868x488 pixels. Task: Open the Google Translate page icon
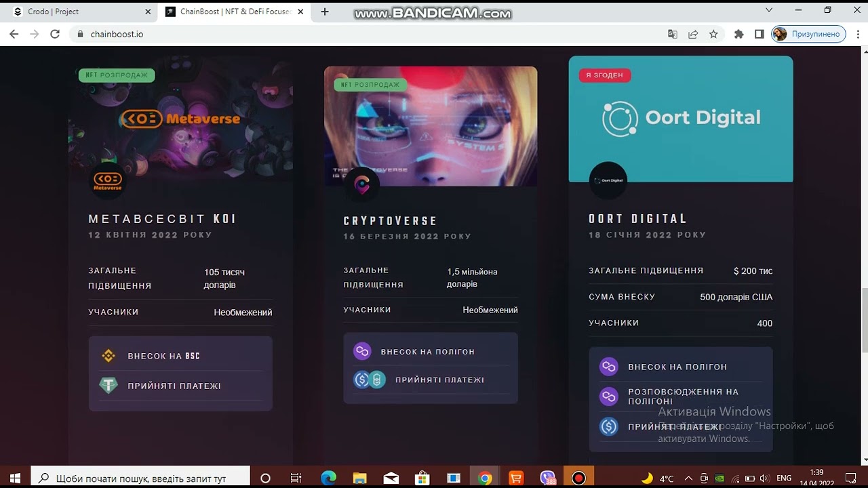click(x=672, y=34)
